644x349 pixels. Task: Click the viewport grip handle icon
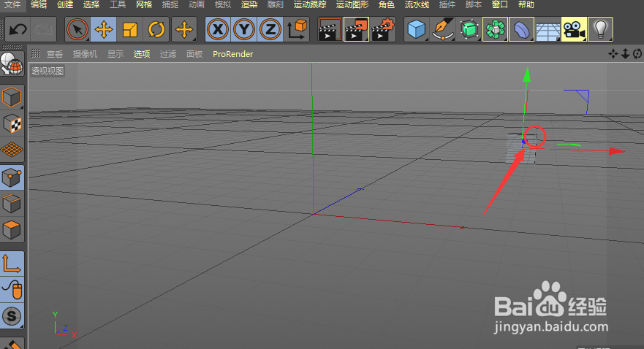(36, 53)
